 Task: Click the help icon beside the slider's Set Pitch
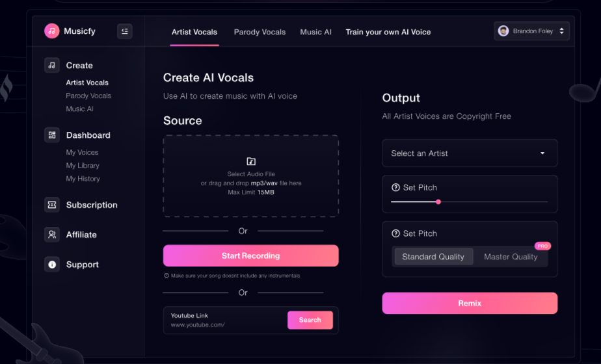[x=395, y=187]
